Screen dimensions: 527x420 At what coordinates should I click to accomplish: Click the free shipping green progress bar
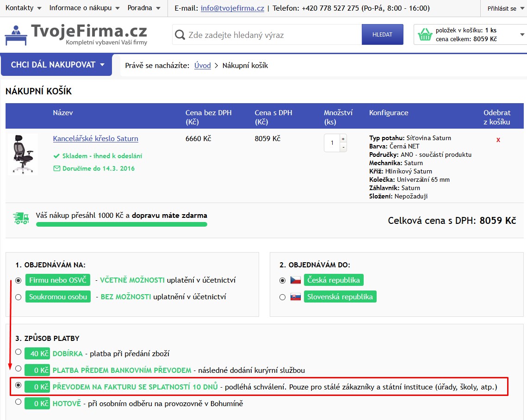tap(122, 224)
